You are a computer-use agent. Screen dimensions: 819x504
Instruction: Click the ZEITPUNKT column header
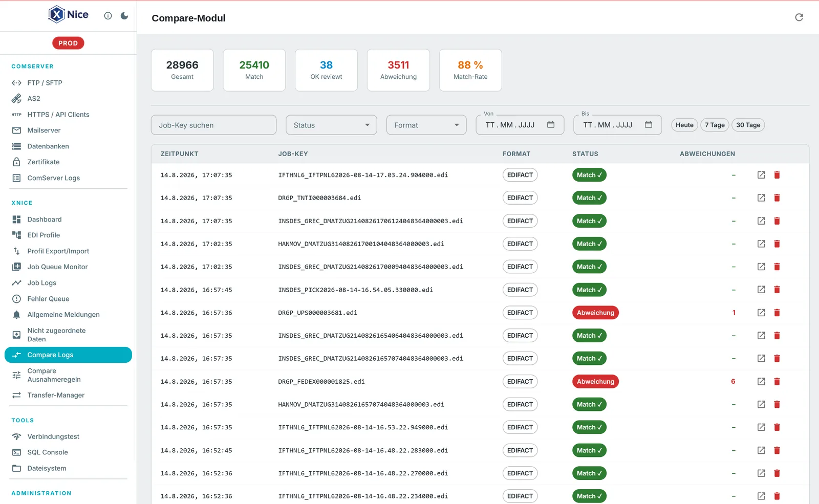pos(179,154)
